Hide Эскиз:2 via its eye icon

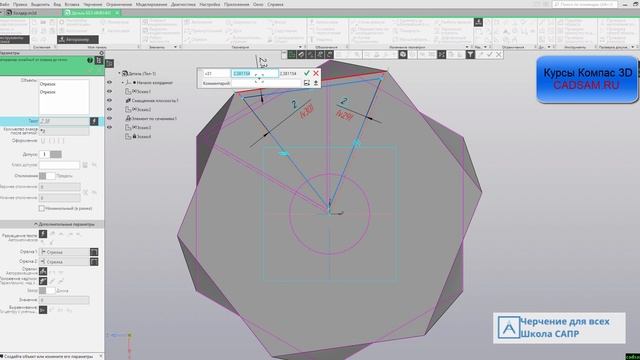109,109
